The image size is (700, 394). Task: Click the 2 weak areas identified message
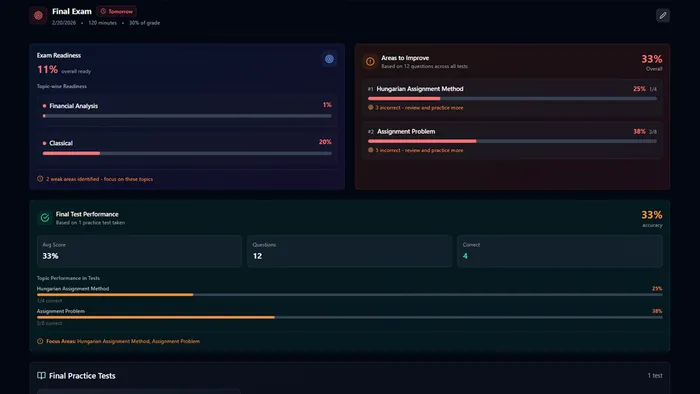[100, 179]
